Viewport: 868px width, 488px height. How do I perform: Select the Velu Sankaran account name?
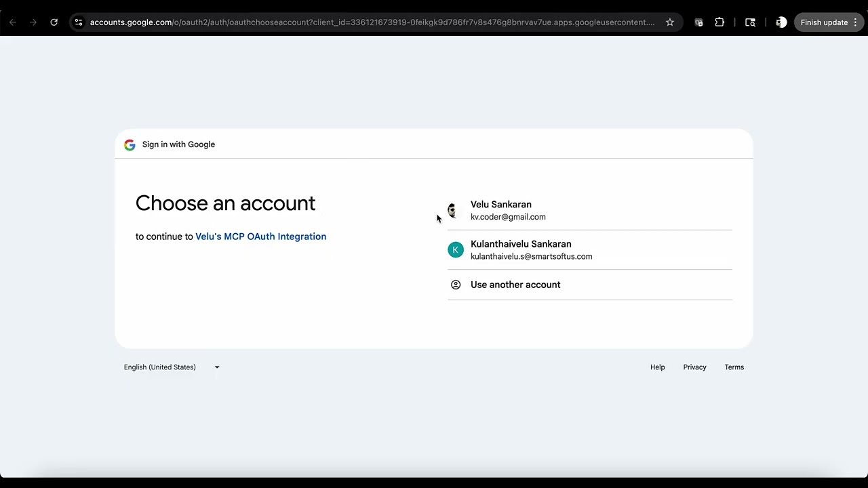[x=501, y=205]
